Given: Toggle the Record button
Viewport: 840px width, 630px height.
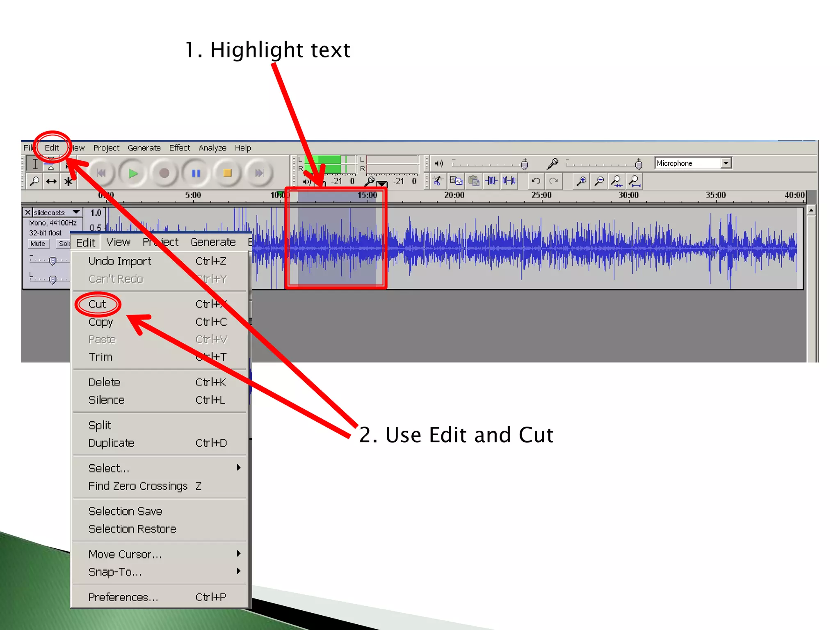Looking at the screenshot, I should click(164, 173).
